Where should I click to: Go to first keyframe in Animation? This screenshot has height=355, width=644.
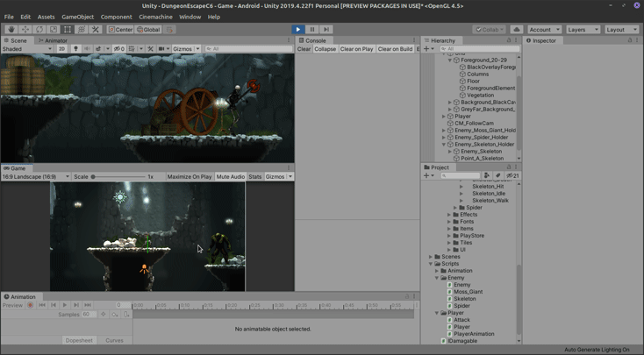pyautogui.click(x=42, y=305)
